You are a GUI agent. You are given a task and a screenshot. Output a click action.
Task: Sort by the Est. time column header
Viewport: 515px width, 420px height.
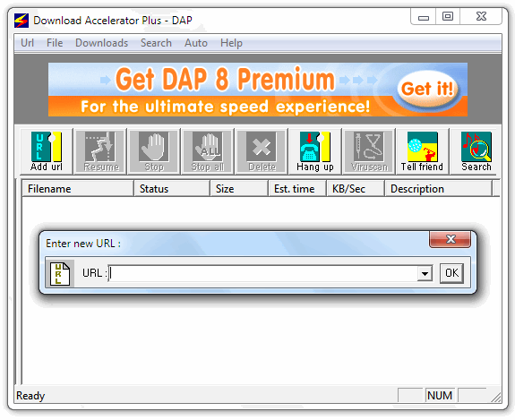pyautogui.click(x=297, y=189)
